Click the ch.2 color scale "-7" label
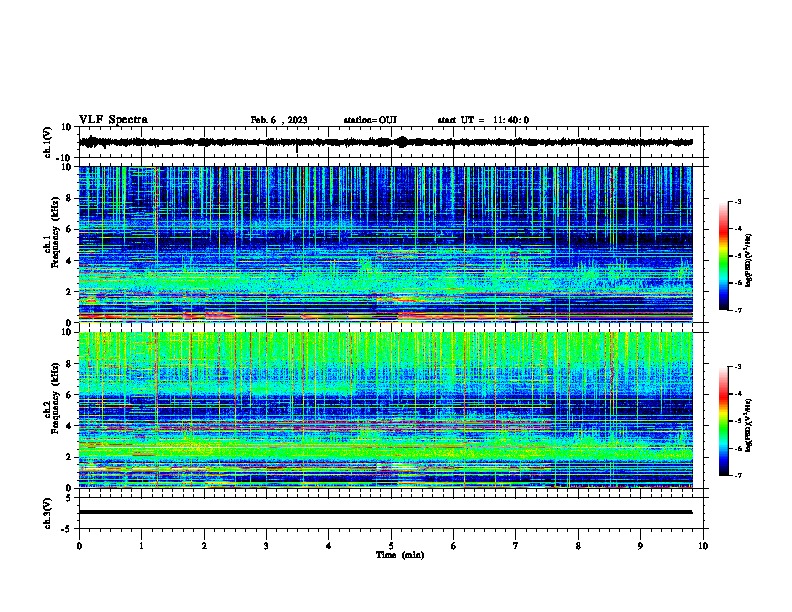The width and height of the screenshot is (792, 612). pos(737,475)
